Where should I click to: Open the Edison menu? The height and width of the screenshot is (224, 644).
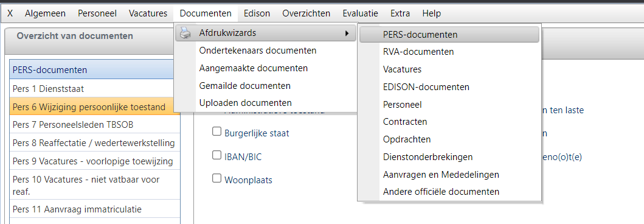pyautogui.click(x=257, y=13)
